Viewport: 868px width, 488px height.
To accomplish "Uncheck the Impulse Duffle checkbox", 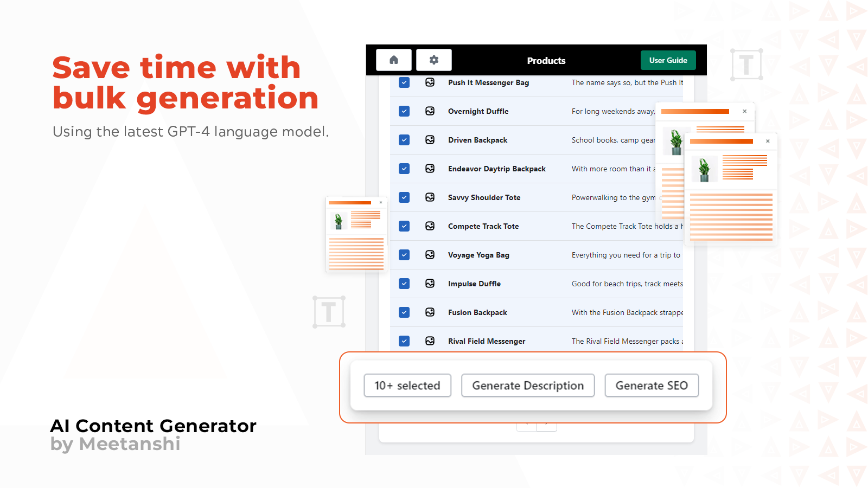I will [404, 284].
